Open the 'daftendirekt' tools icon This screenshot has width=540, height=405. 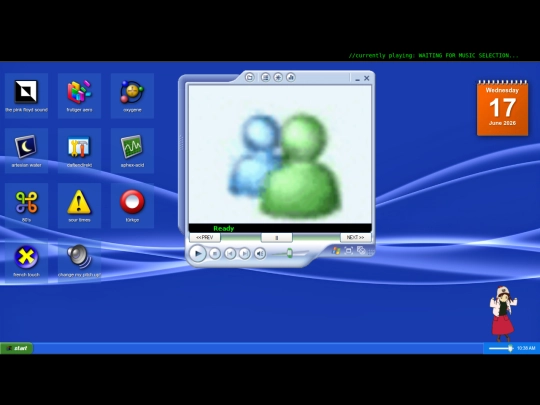tap(79, 150)
